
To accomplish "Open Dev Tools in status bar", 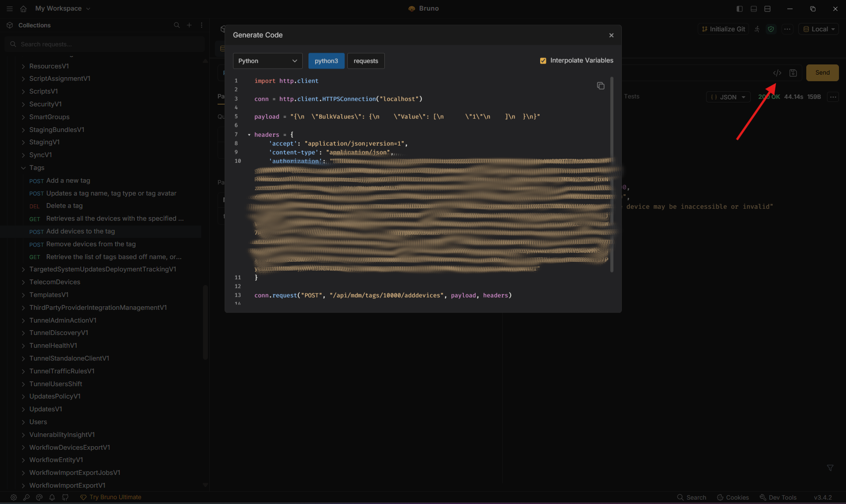I will click(778, 497).
